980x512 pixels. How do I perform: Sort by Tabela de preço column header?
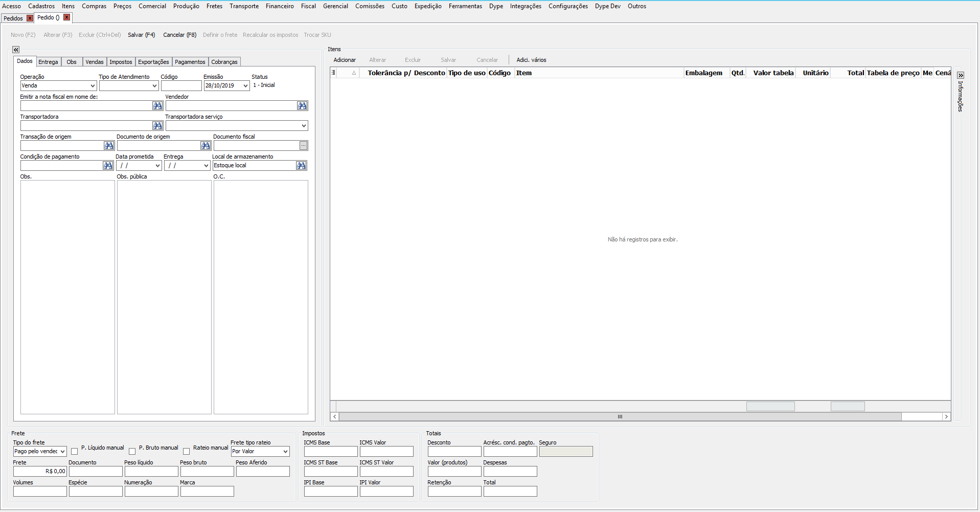pos(893,73)
